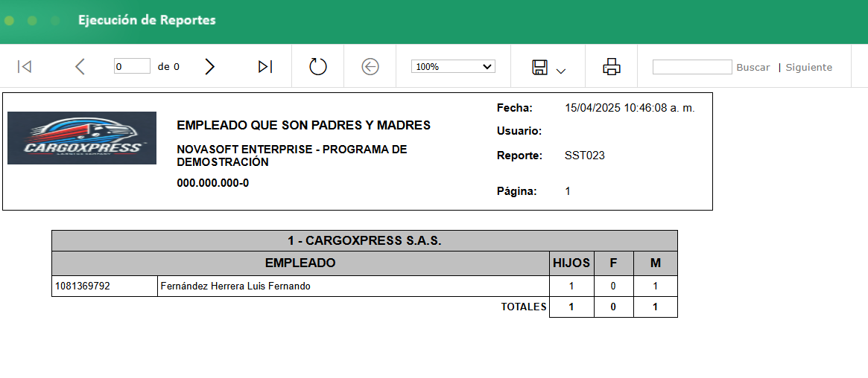Jump to the last report page
This screenshot has height=378, width=868.
265,67
